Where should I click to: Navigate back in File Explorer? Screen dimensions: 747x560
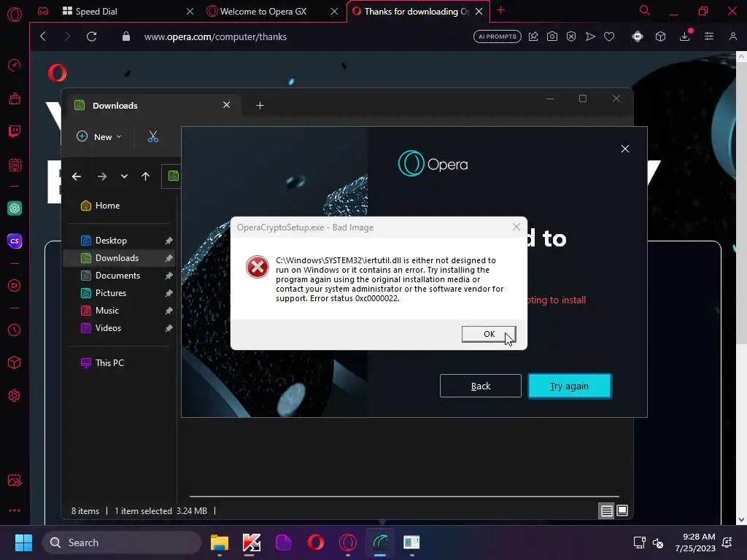pos(77,176)
